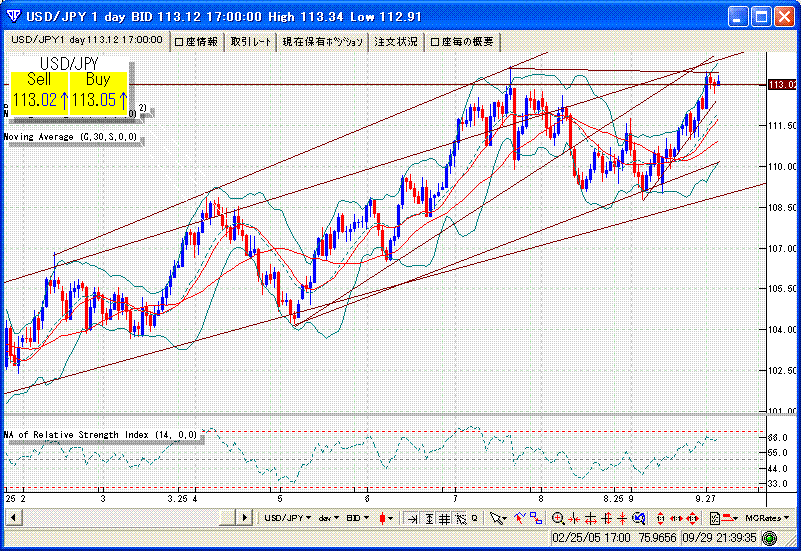Click the shift-chart-to-end arrow icon
Screen dimensions: 801x551
pos(411,518)
